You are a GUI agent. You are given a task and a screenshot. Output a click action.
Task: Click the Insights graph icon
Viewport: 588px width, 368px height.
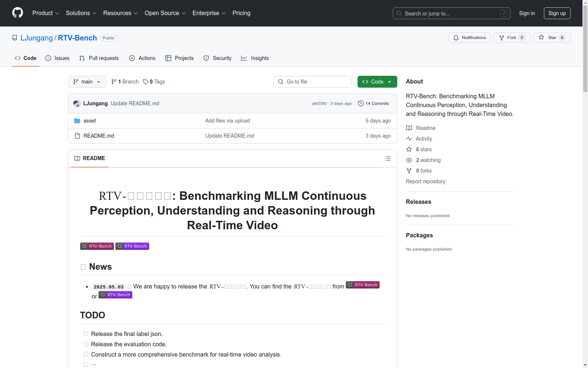pos(244,58)
